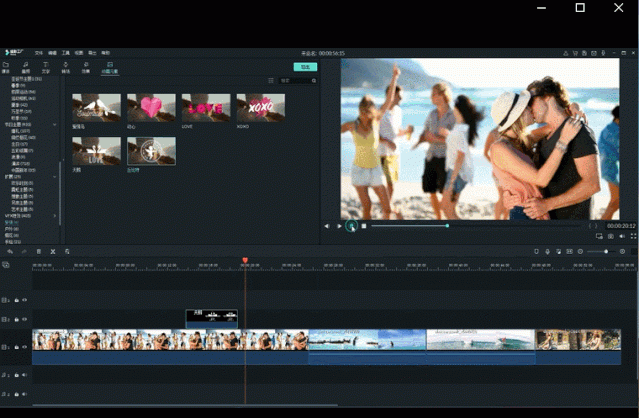Select the beach party clip on track 1

170,347
